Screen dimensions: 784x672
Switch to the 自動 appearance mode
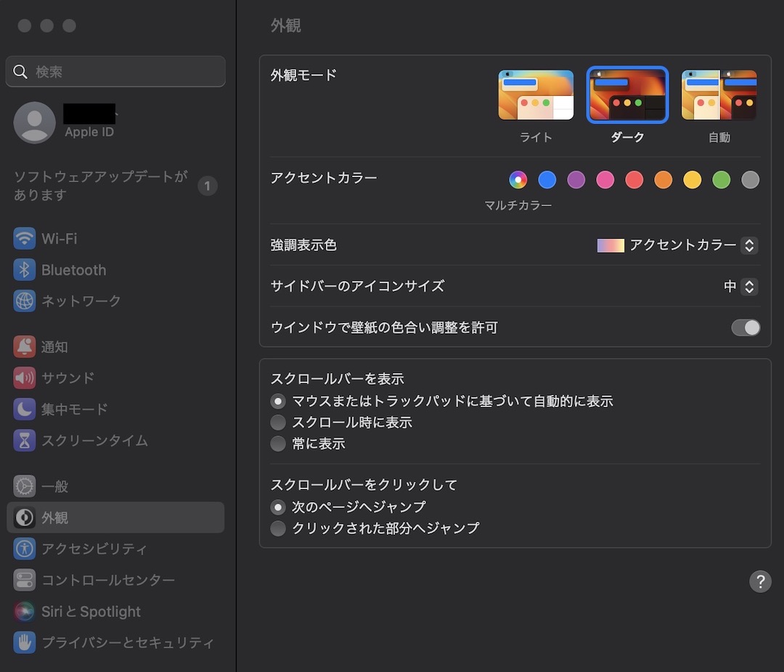(719, 94)
